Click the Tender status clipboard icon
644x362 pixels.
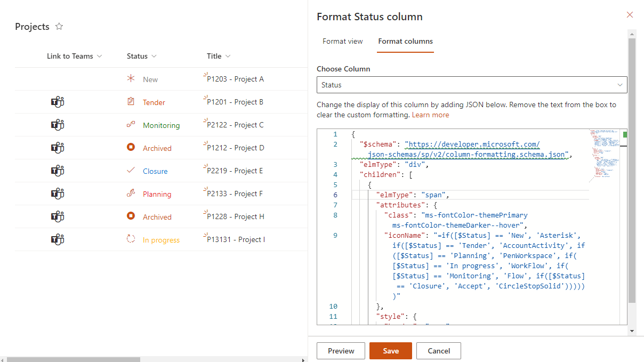pos(131,101)
